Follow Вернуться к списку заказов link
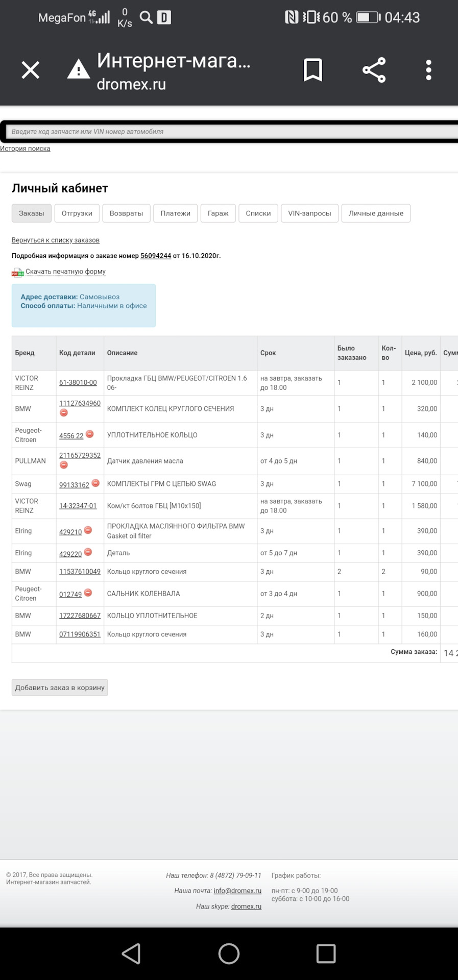Viewport: 458px width, 980px height. (56, 240)
